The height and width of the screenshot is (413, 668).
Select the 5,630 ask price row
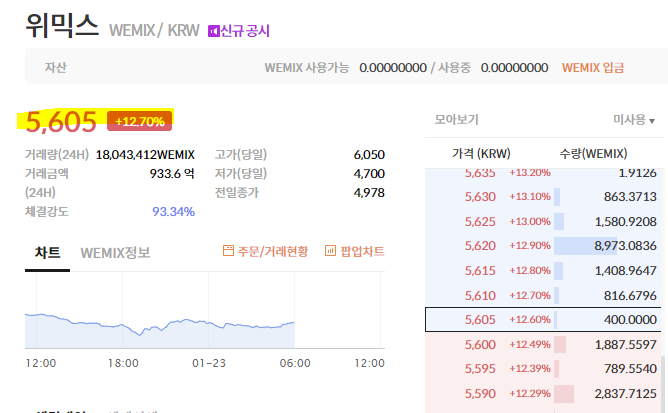point(543,196)
